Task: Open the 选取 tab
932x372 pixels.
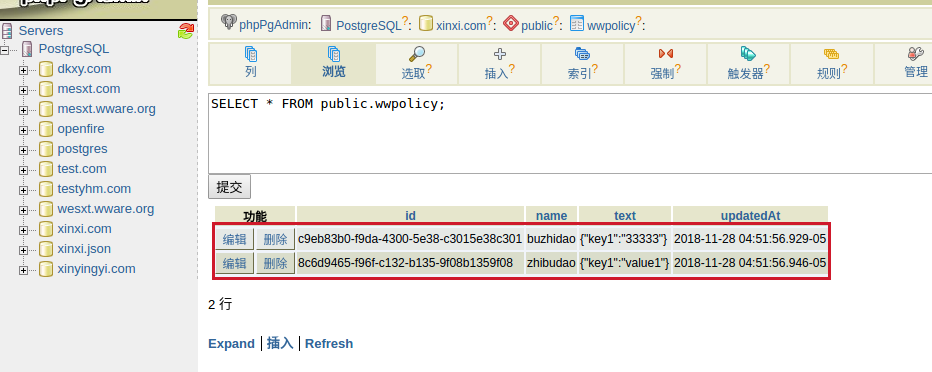Action: coord(417,64)
